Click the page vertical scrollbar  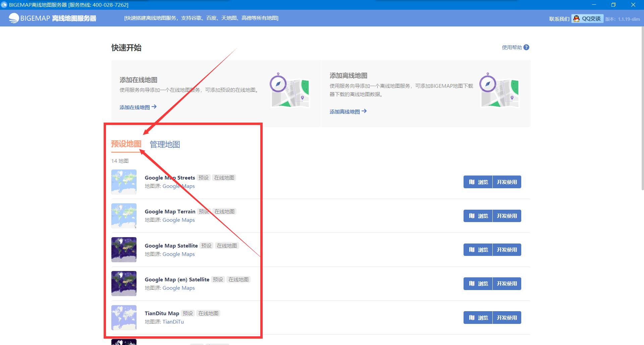pos(642,108)
